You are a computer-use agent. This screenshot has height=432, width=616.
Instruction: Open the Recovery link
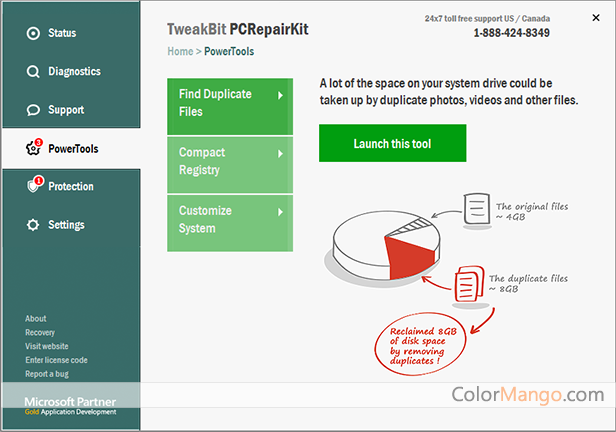(x=40, y=333)
